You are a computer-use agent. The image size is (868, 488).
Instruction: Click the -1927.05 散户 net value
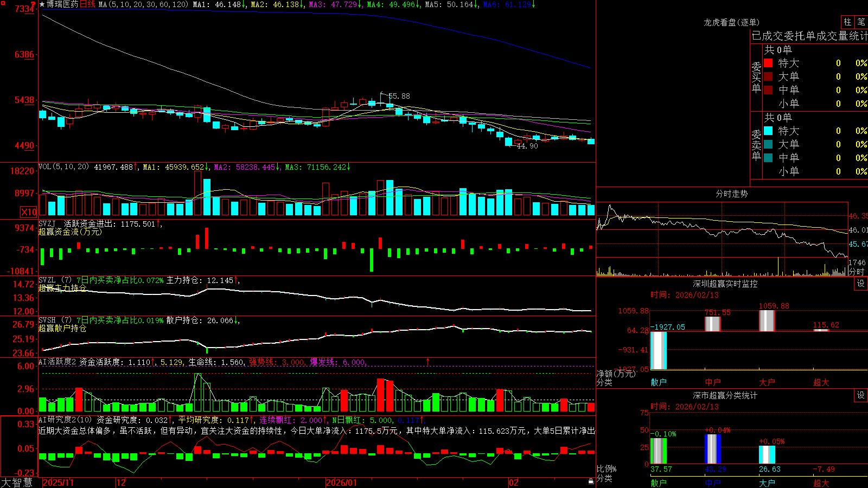pos(668,327)
